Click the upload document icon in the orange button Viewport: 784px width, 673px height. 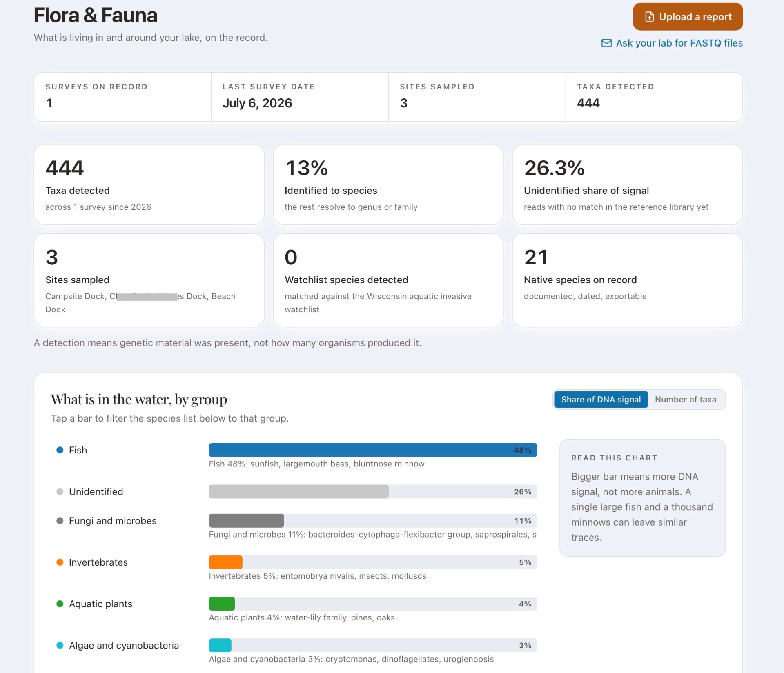649,17
